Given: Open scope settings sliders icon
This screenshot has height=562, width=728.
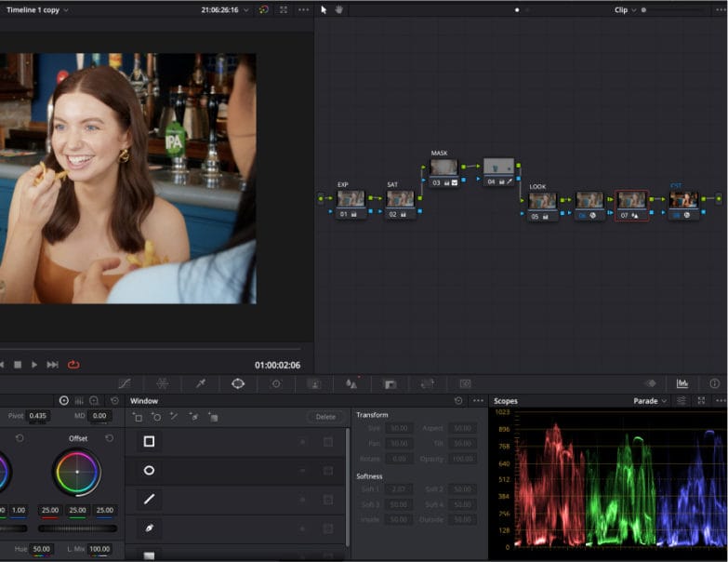Looking at the screenshot, I should tap(682, 400).
